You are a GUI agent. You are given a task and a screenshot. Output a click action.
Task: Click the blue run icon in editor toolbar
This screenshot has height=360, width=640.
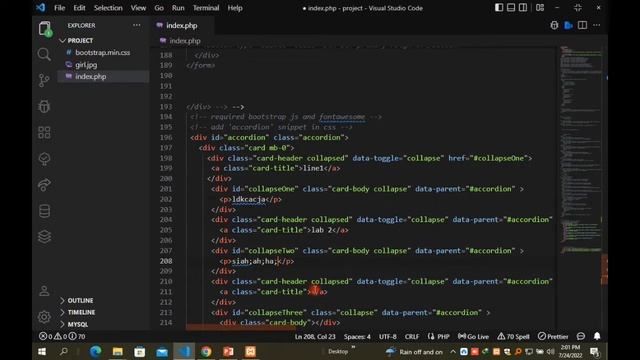(x=568, y=25)
